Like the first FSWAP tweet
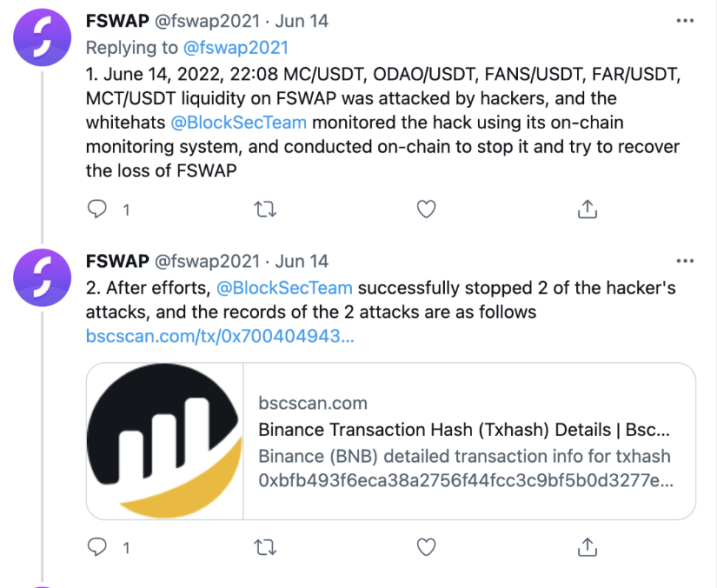Viewport: 717px width, 588px height. (x=426, y=210)
